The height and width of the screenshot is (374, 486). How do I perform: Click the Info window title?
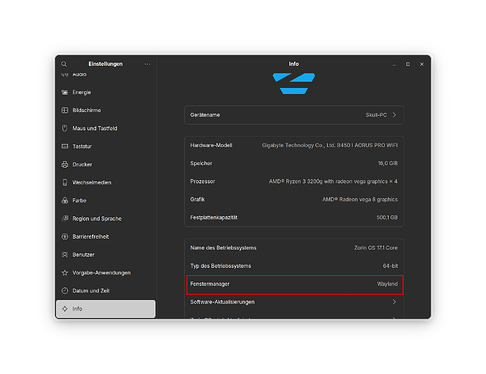click(x=294, y=64)
